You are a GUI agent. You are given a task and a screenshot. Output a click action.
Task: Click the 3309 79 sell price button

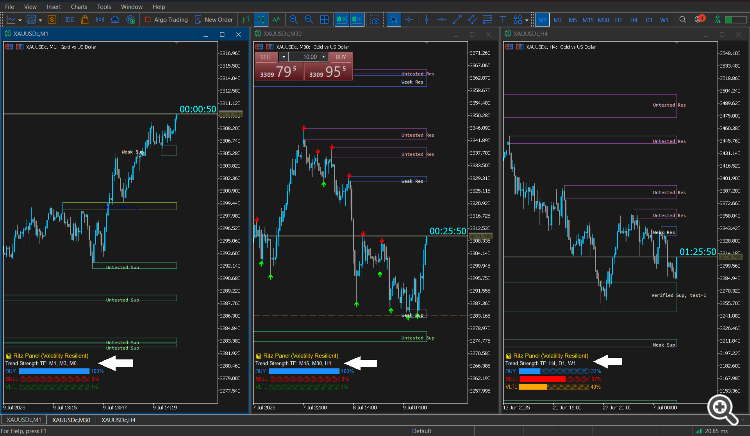coord(279,72)
